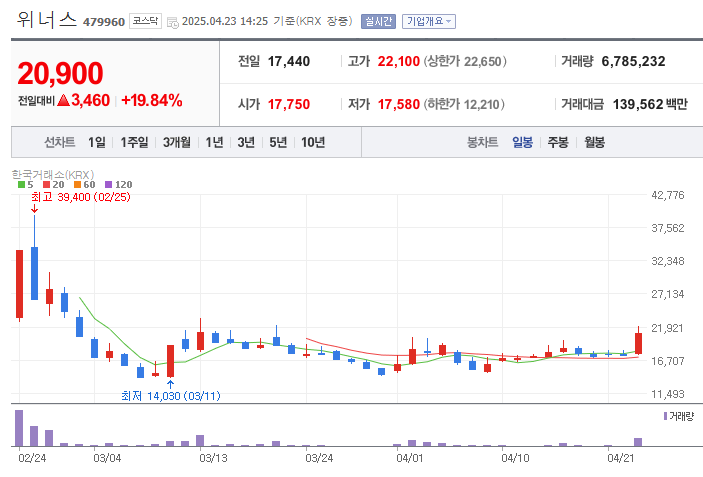Switch to the 월봉 candle chart
This screenshot has width=703, height=477.
tap(595, 142)
